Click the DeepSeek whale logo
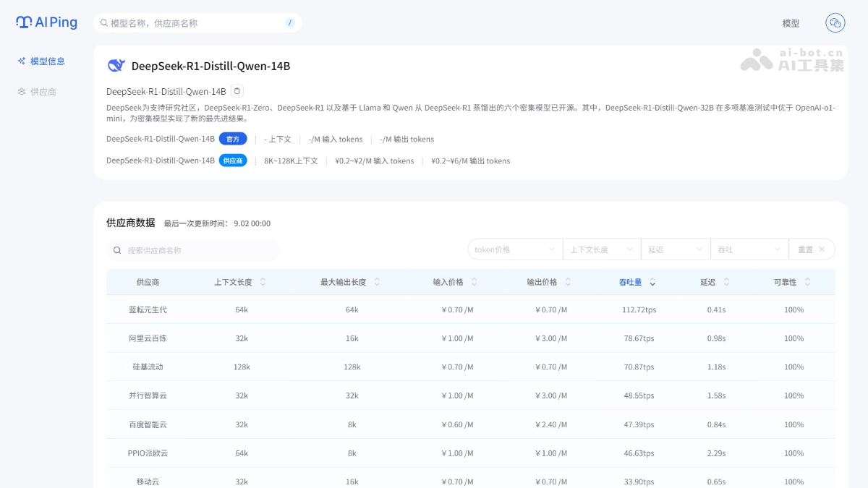Viewport: 868px width, 488px height. (116, 66)
